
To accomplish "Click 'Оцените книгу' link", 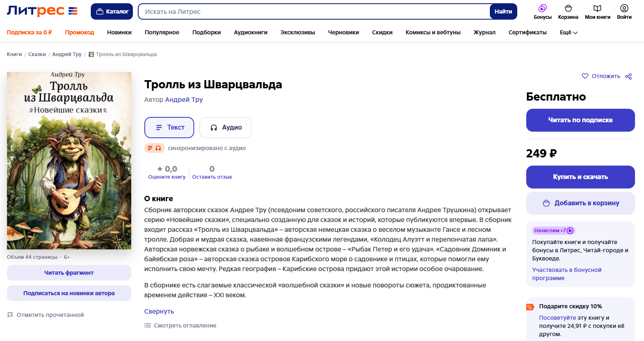I will pyautogui.click(x=167, y=177).
